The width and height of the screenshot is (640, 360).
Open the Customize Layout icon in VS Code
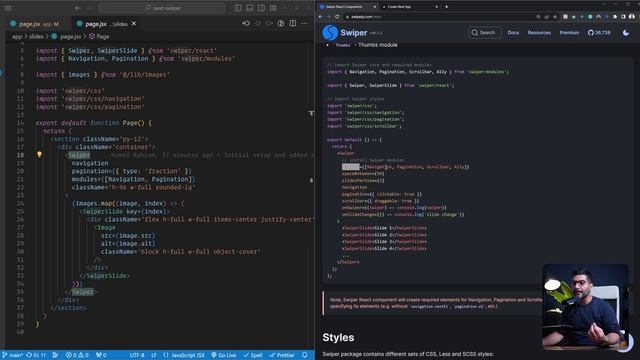(273, 8)
